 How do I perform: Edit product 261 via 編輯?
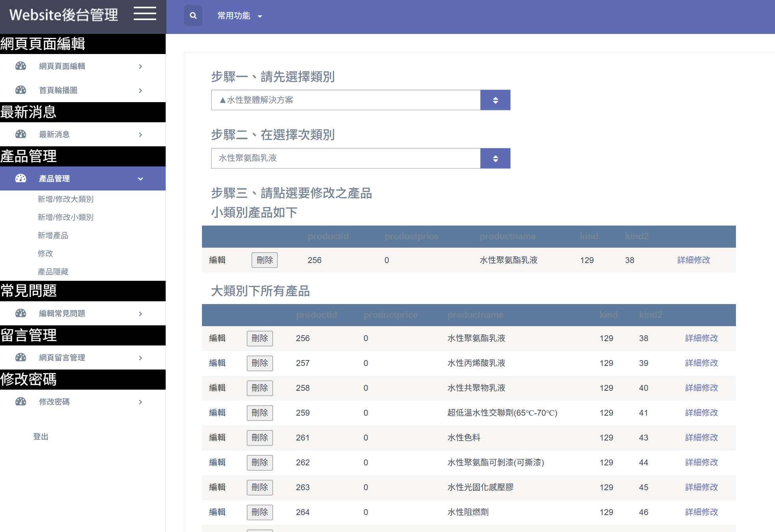coord(217,437)
